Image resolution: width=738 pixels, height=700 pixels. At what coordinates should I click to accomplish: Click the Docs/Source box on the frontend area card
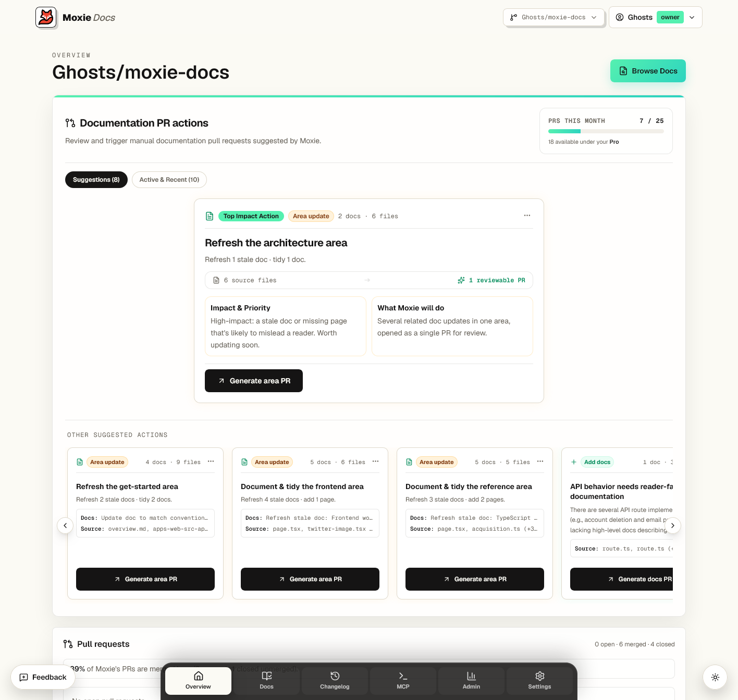click(x=310, y=523)
